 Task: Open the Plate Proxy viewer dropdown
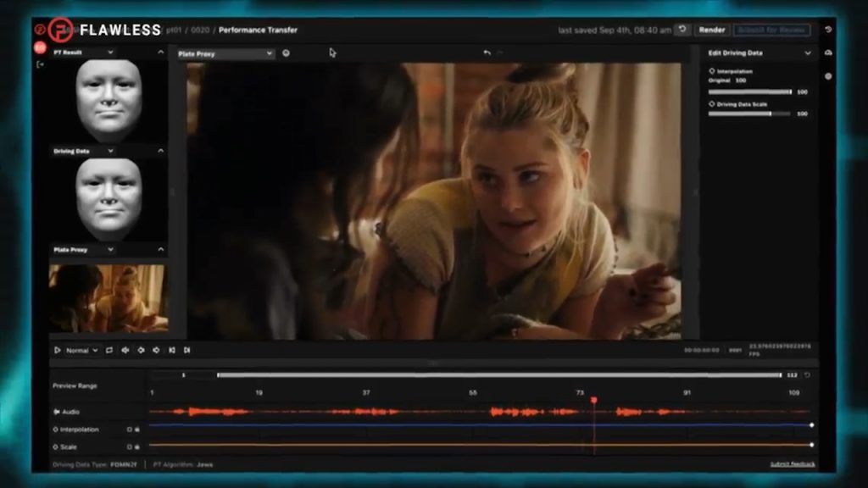click(225, 53)
